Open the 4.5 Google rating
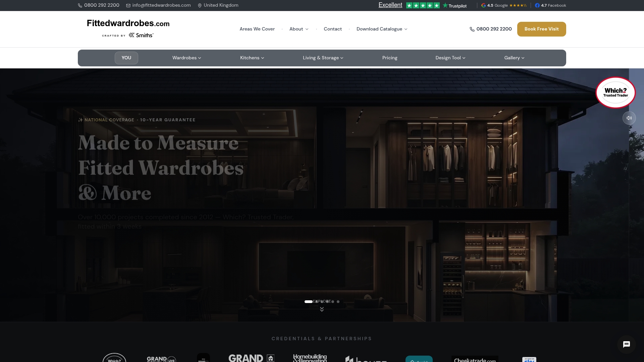Screen dimensions: 644x362 [504, 5]
